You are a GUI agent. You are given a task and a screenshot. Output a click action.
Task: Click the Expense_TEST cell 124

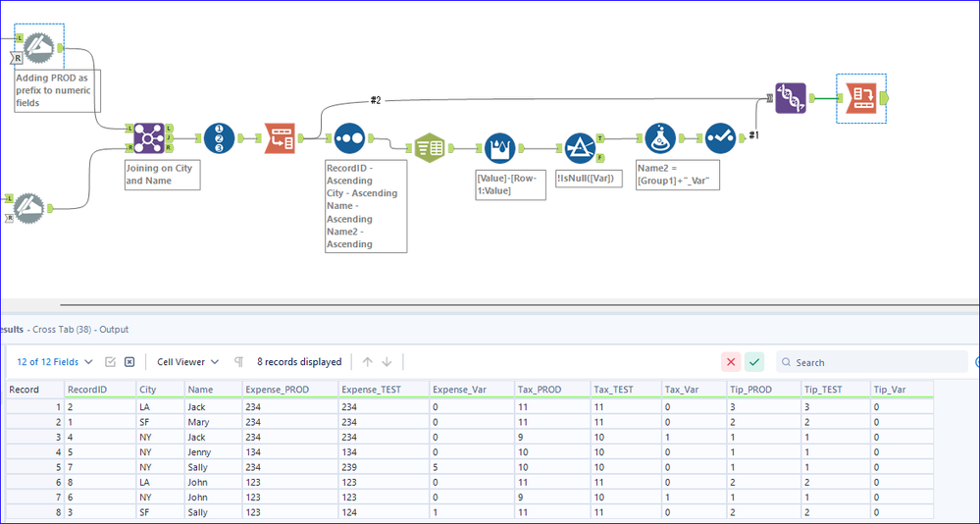point(384,512)
